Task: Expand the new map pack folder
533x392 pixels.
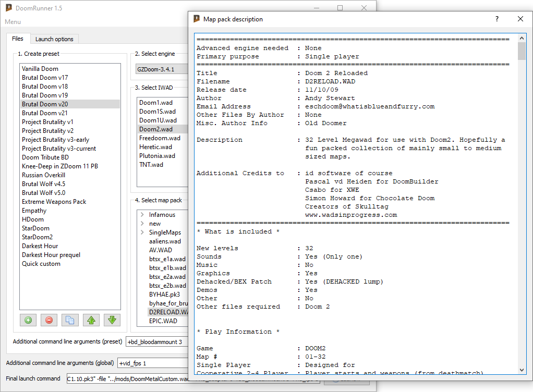Action: click(142, 224)
